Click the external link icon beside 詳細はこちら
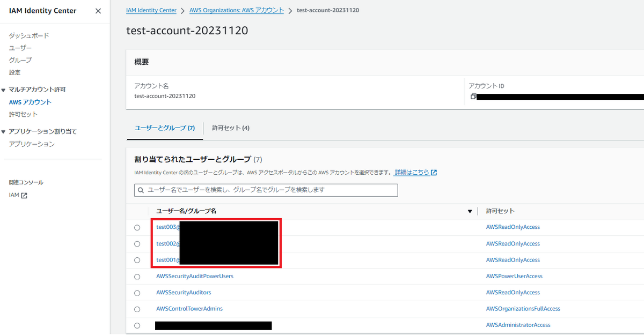 [x=434, y=173]
